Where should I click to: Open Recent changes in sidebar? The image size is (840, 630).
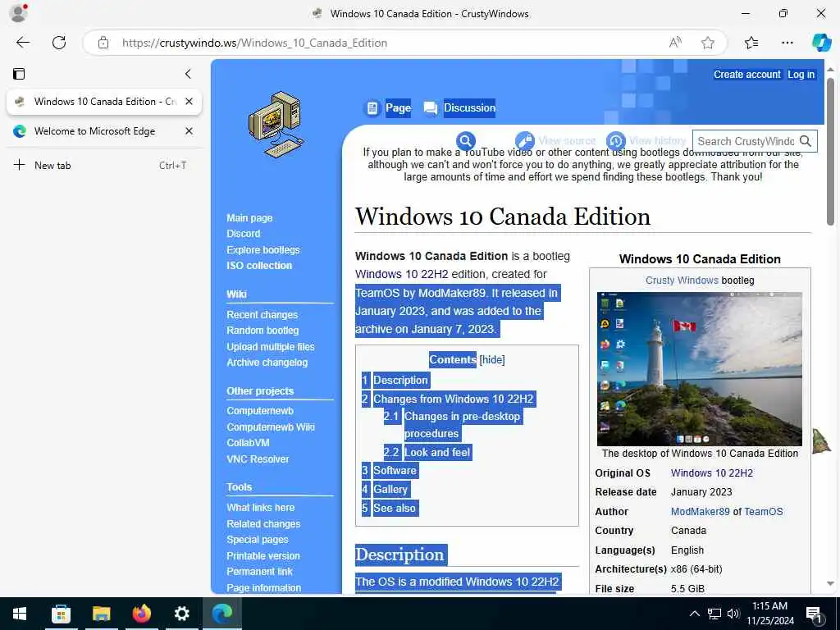point(262,314)
